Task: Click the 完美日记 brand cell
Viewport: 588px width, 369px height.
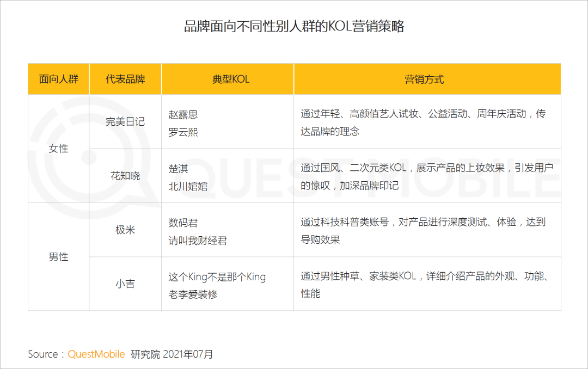Action: point(125,121)
